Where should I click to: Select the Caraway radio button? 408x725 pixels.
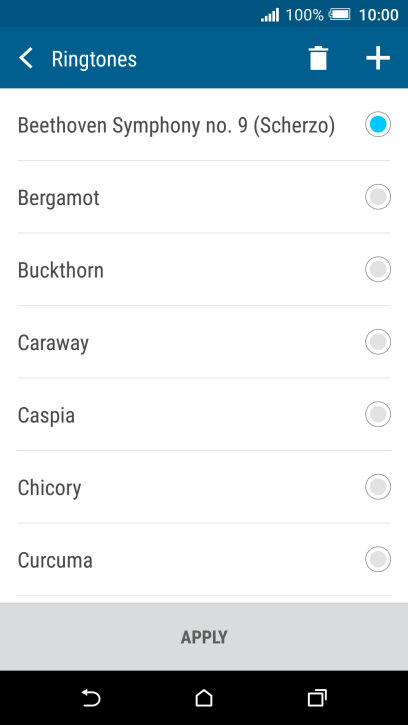(x=378, y=342)
